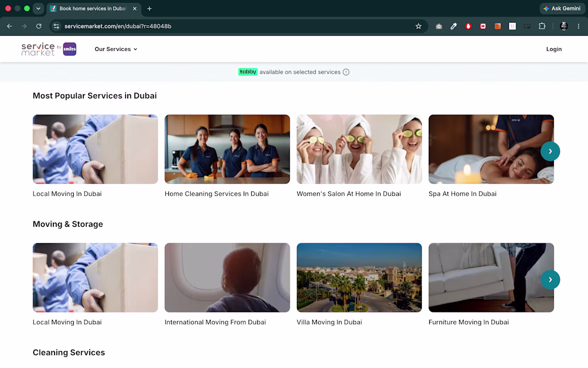The image size is (588, 368).
Task: Open the browser extensions puzzle icon
Action: [x=542, y=26]
